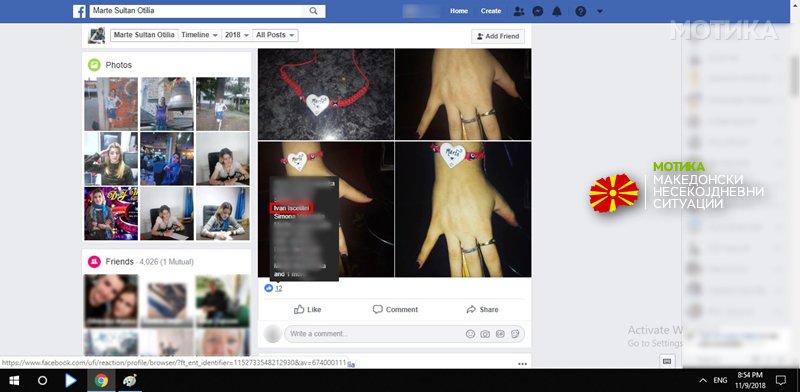The image size is (800, 392).
Task: Share the post
Action: 482,309
